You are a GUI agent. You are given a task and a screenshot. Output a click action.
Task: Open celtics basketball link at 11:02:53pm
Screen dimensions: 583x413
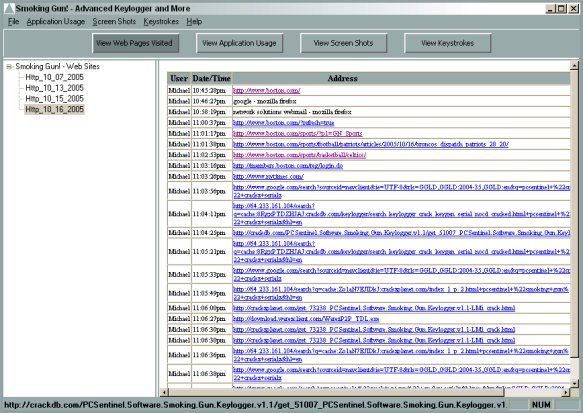pos(299,155)
